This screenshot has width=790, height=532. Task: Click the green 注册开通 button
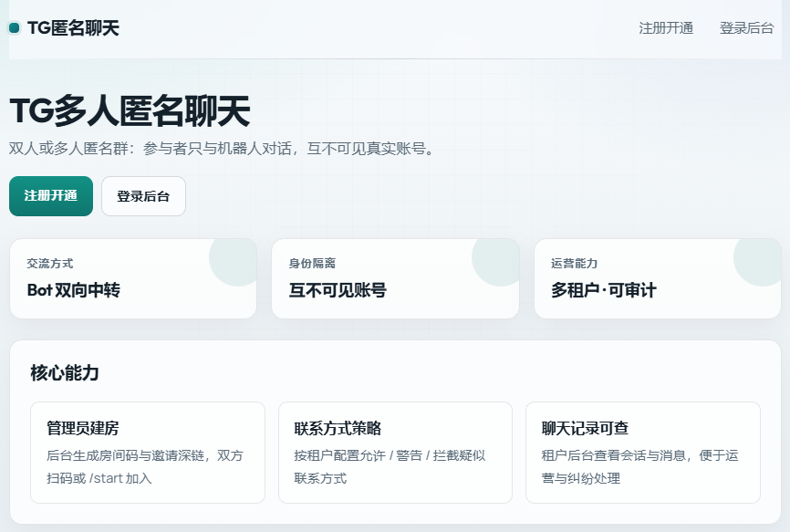click(51, 196)
